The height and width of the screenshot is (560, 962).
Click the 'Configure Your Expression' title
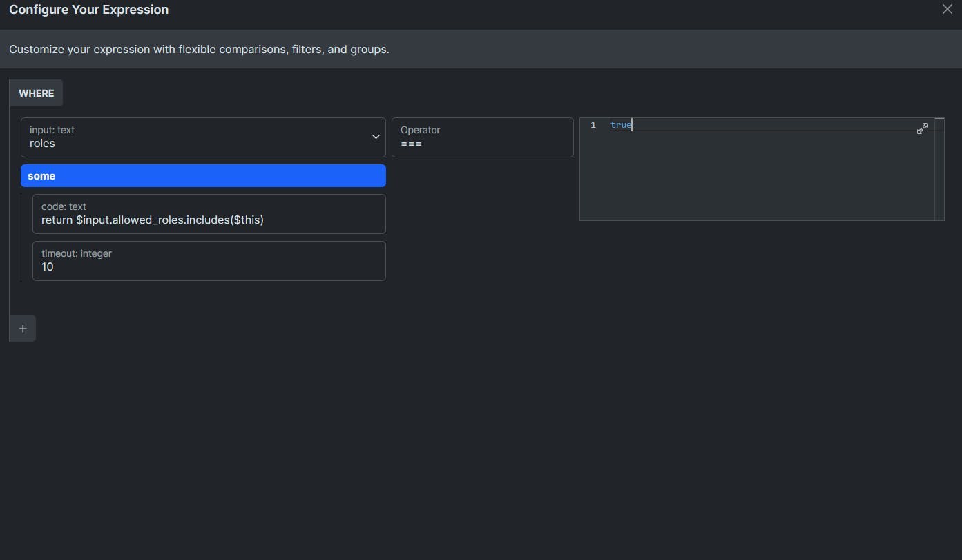tap(88, 10)
